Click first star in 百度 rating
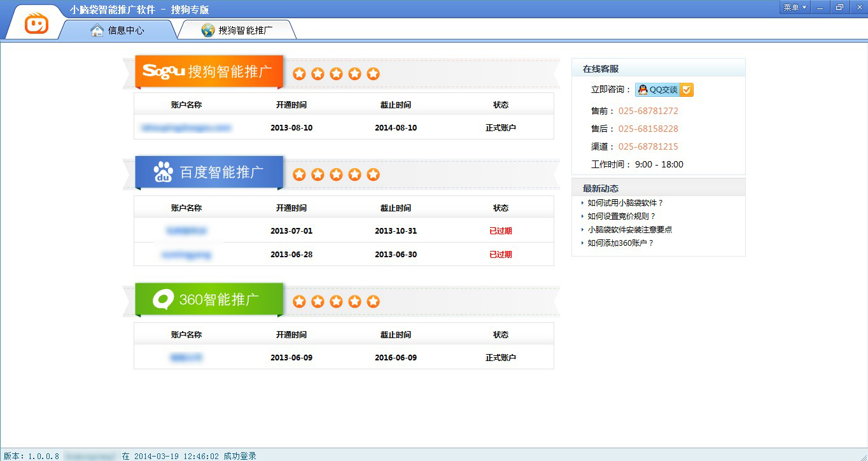The image size is (868, 461). pos(299,174)
